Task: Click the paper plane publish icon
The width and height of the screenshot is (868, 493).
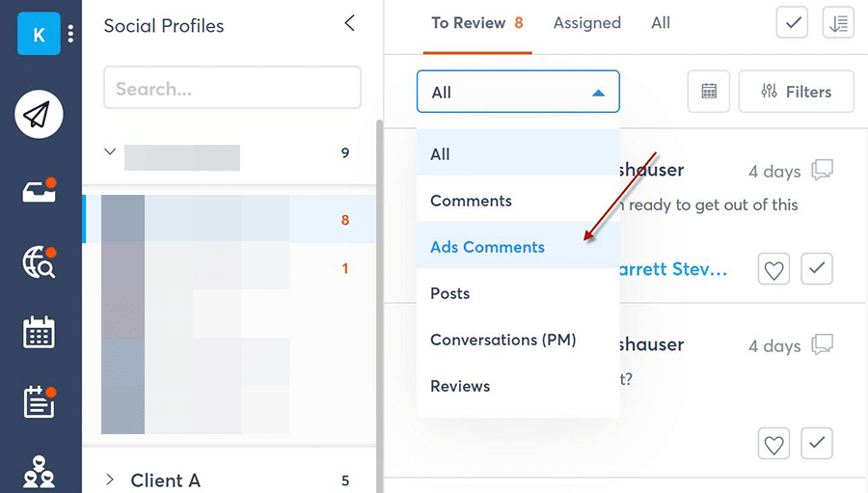Action: (x=39, y=116)
